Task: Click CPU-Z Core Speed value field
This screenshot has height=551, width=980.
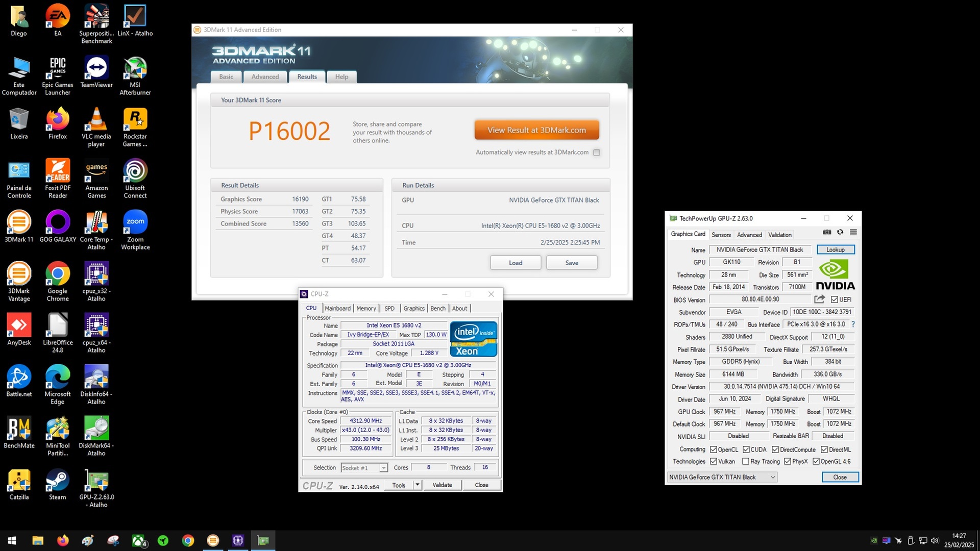Action: [365, 421]
